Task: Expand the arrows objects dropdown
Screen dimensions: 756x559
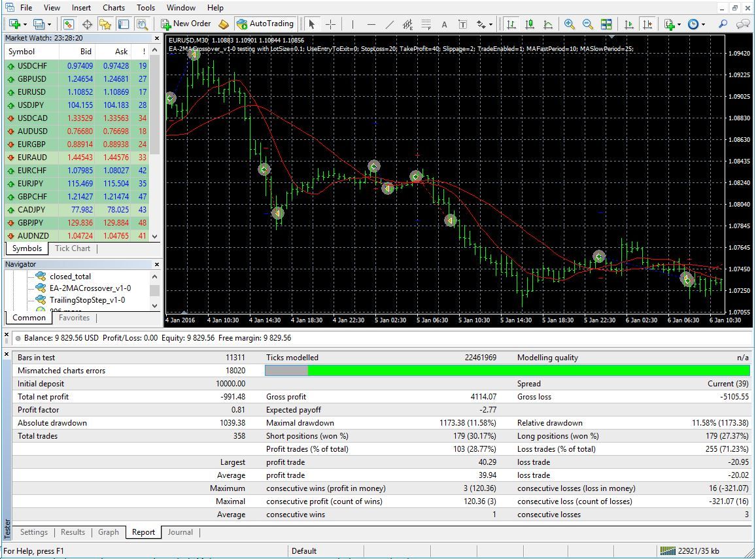Action: coord(490,24)
